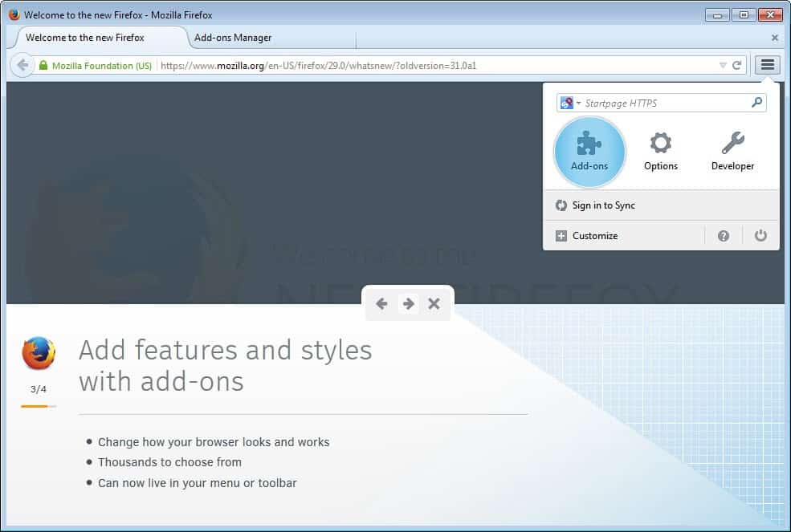Image resolution: width=791 pixels, height=532 pixels.
Task: Advance the tour with the right arrow
Action: [408, 303]
